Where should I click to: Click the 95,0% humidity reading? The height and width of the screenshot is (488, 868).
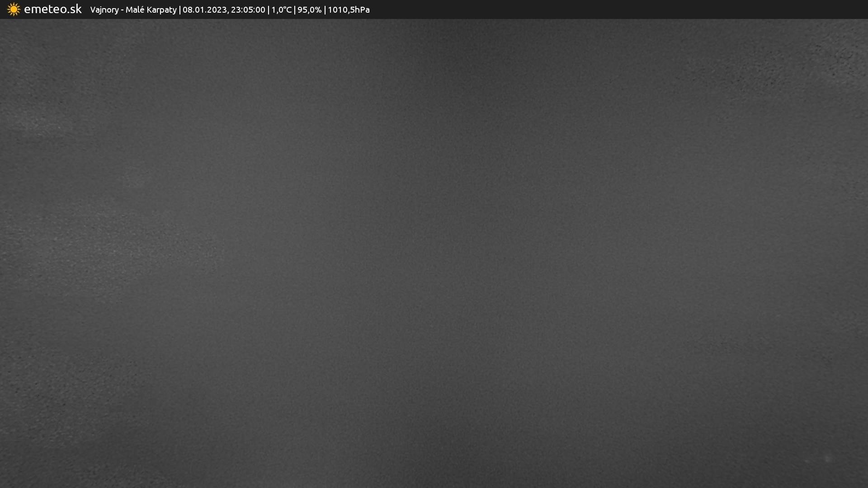[x=309, y=10]
